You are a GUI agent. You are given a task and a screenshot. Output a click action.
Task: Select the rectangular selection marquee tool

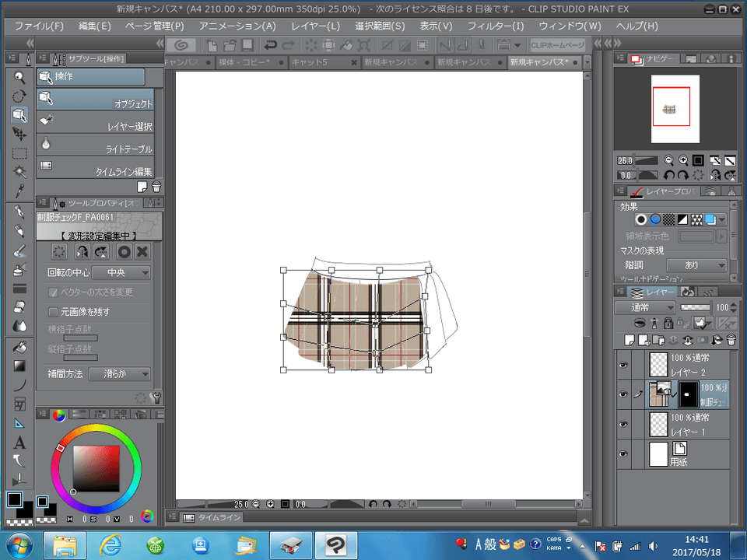(19, 153)
